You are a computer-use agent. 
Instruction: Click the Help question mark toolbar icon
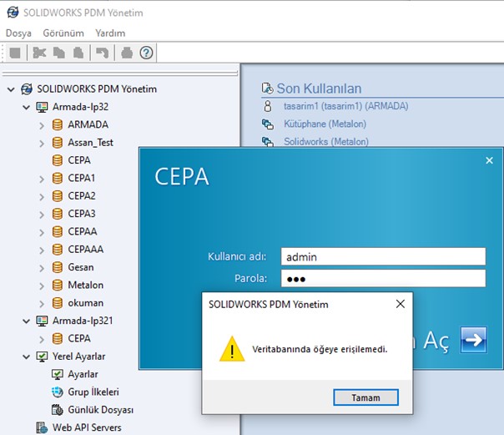point(147,53)
